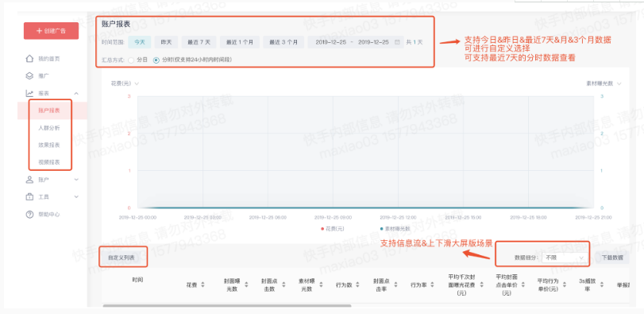This screenshot has width=644, height=314.
Task: Click the date range input field
Action: point(356,42)
